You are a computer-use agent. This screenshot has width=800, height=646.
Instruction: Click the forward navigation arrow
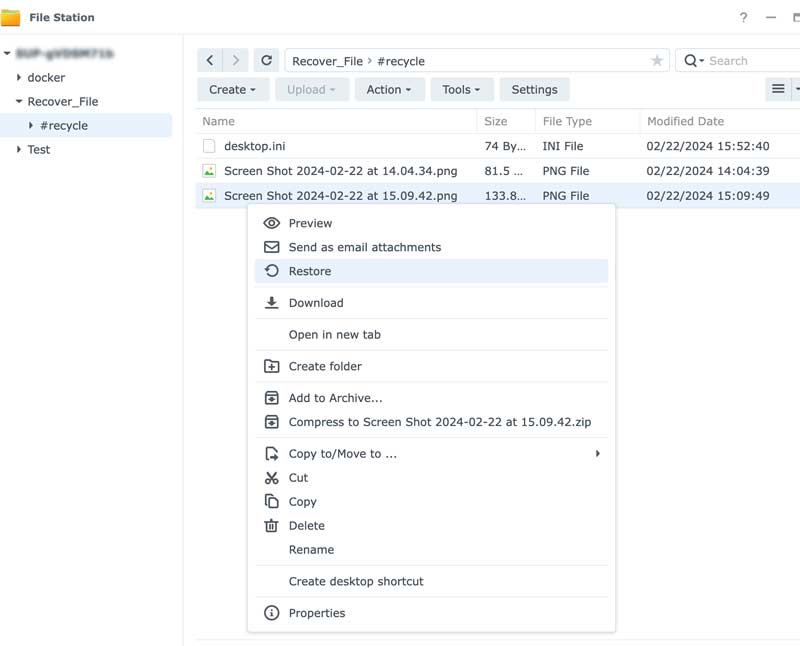coord(234,60)
